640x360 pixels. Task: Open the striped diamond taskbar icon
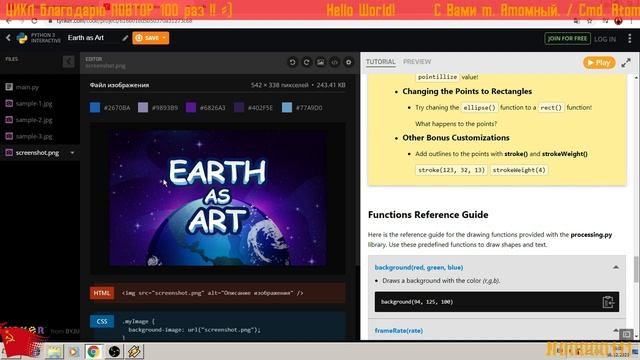tap(134, 351)
